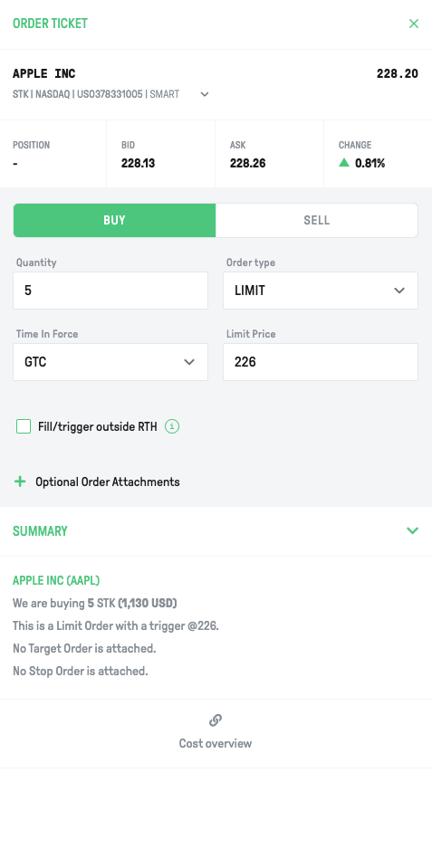Viewport: 432px width, 868px height.
Task: Click the green plus icon for attachments
Action: [x=20, y=482]
